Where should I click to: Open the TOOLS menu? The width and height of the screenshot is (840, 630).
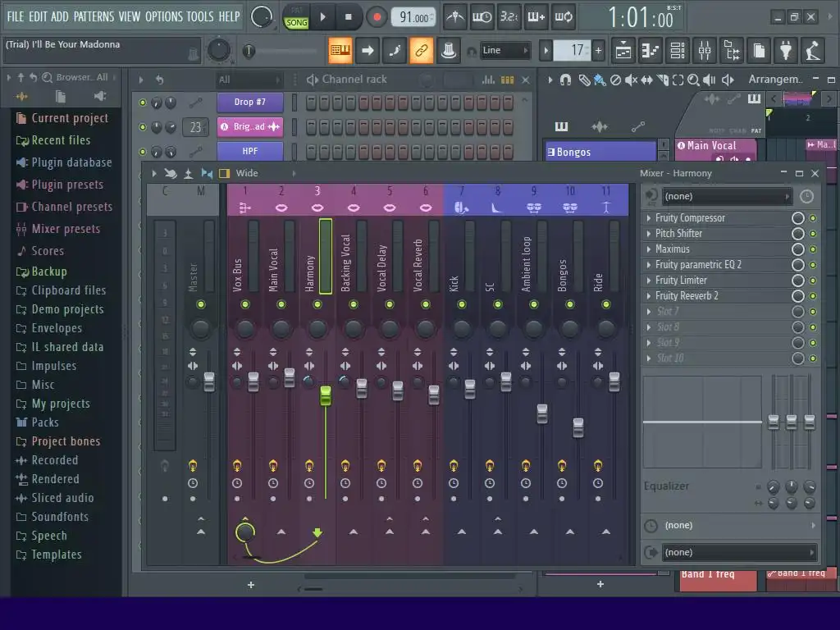coord(200,16)
